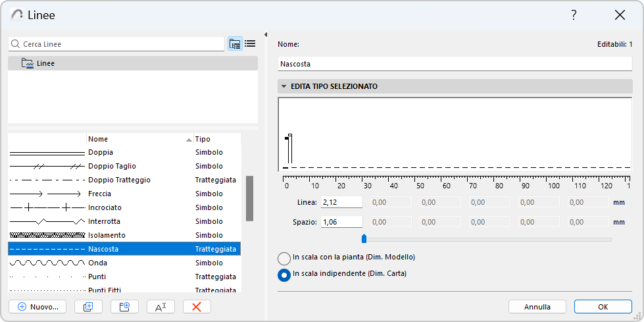
Task: Click the Cerca Linee search field
Action: pyautogui.click(x=116, y=44)
